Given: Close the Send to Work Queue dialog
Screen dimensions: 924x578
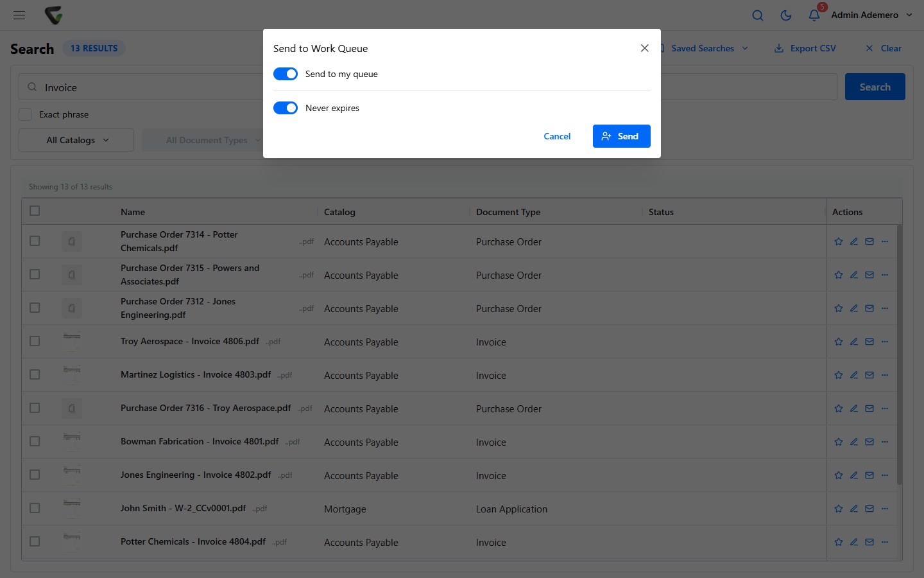Looking at the screenshot, I should (x=645, y=48).
